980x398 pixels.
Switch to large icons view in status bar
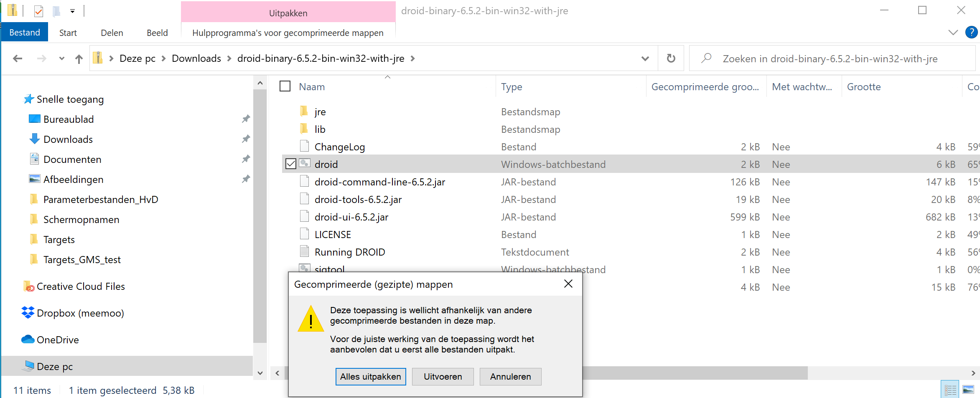[968, 390]
